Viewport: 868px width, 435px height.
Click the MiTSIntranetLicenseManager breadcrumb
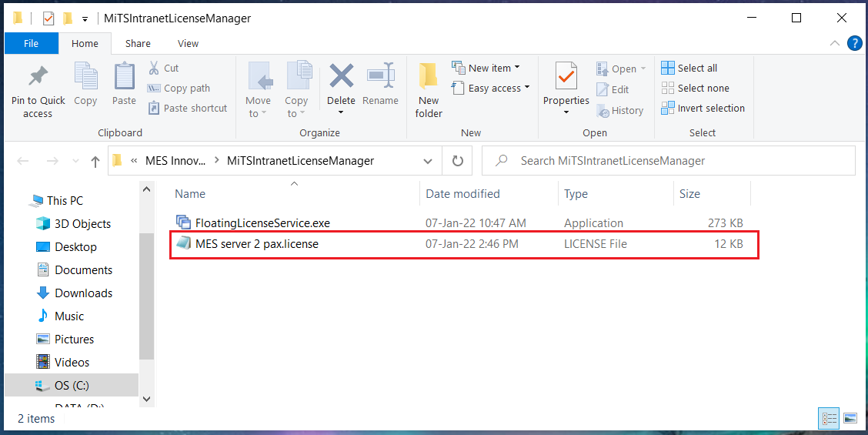point(301,161)
